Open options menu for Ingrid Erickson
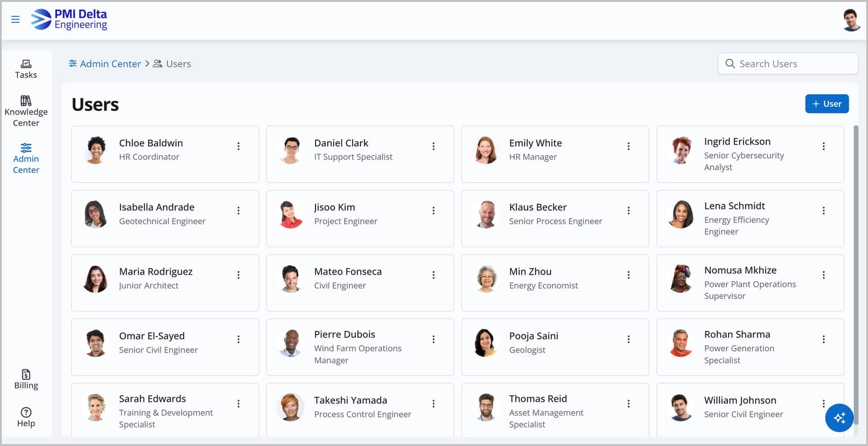Image resolution: width=868 pixels, height=446 pixels. pyautogui.click(x=823, y=146)
